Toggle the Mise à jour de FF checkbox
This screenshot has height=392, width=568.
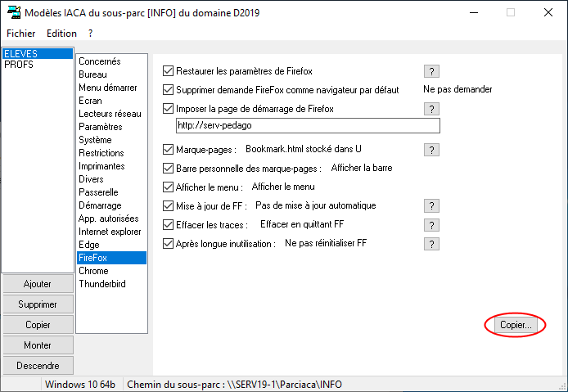click(168, 205)
